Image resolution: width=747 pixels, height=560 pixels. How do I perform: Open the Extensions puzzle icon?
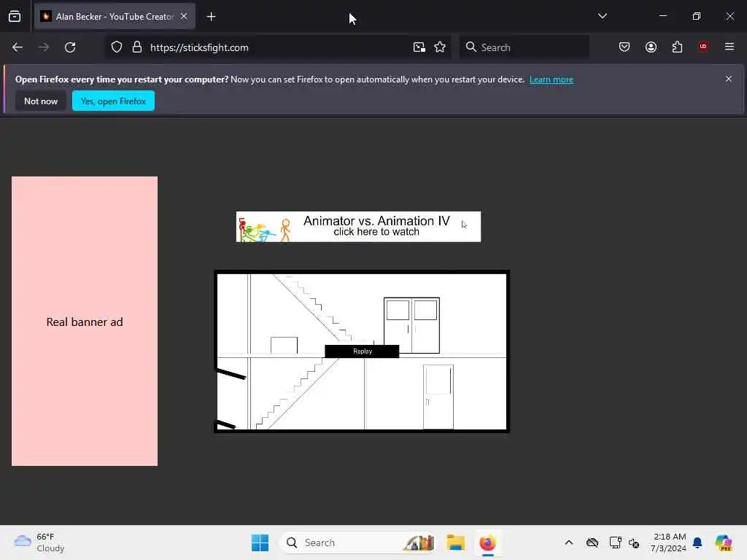(x=677, y=47)
